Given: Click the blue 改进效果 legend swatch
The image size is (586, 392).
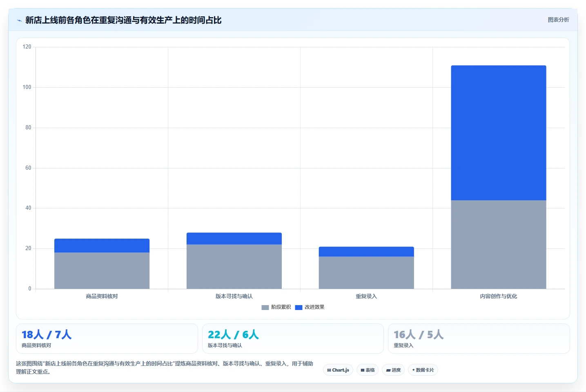Looking at the screenshot, I should (299, 307).
